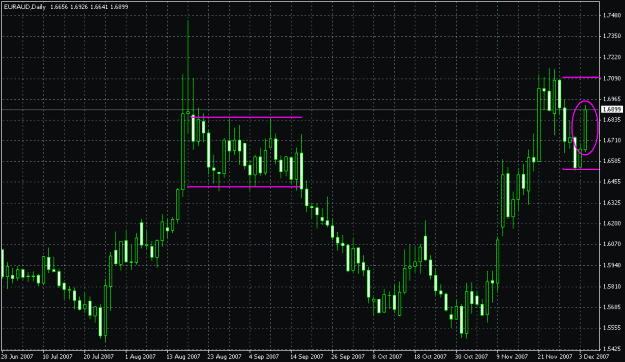Click the 3 Dec 2007 date label

point(594,356)
